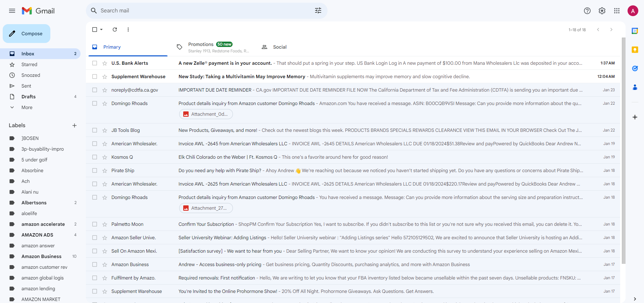Open the Starred folder

coord(40,64)
